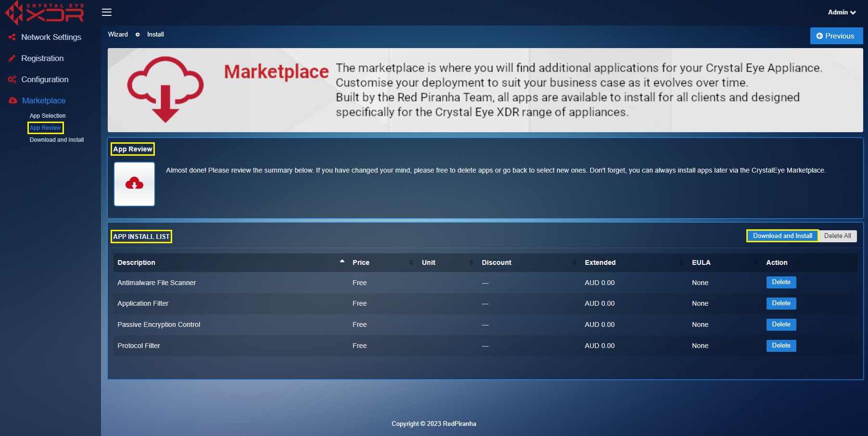Image resolution: width=868 pixels, height=436 pixels.
Task: Click the Crystal Eye XDR logo
Action: (x=45, y=13)
